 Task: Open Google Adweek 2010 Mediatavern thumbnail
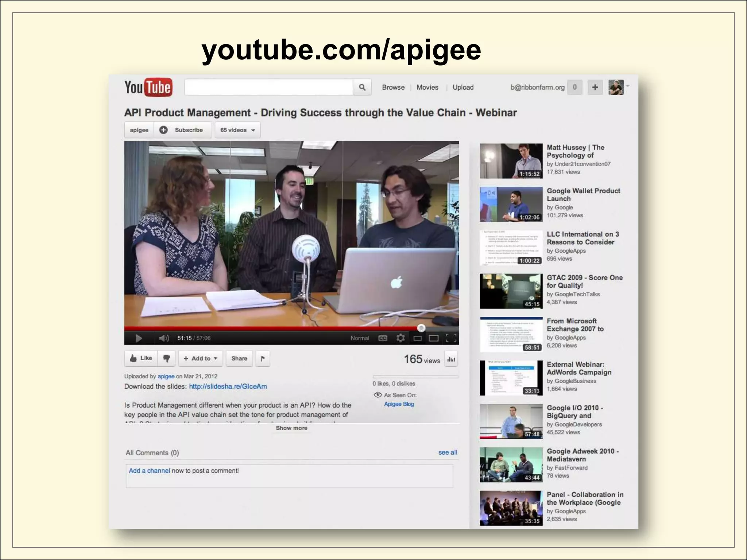[x=511, y=465]
